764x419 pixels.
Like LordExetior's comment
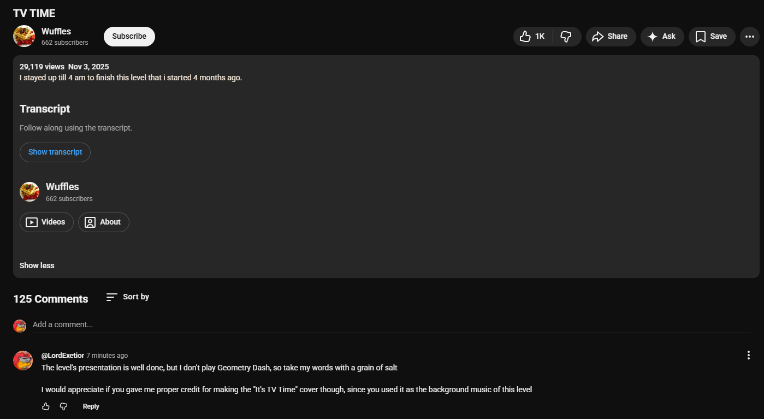coord(46,406)
